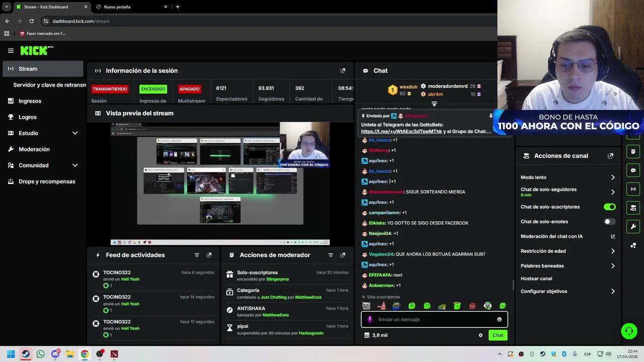
Task: Open Steam from taskbar
Action: 26,354
